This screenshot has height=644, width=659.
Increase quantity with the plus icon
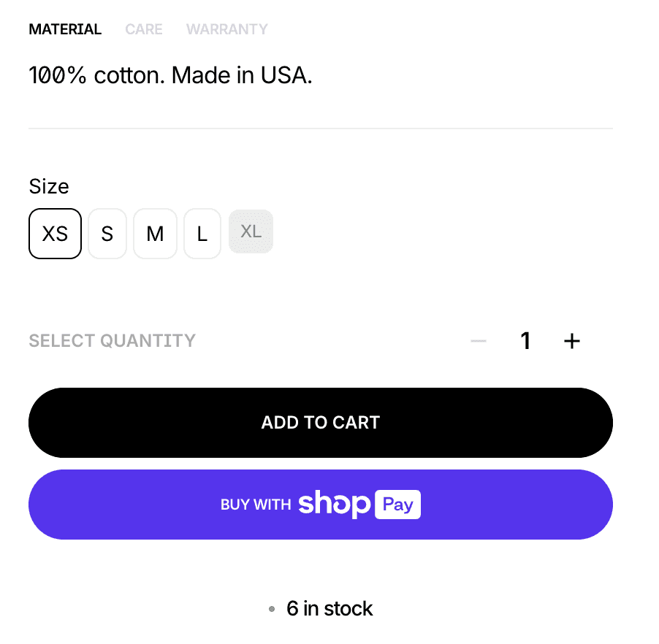click(x=571, y=341)
